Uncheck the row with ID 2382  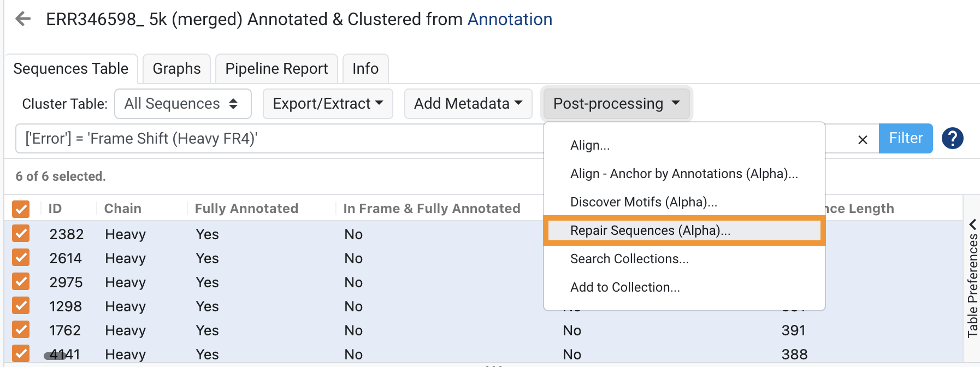pyautogui.click(x=21, y=234)
